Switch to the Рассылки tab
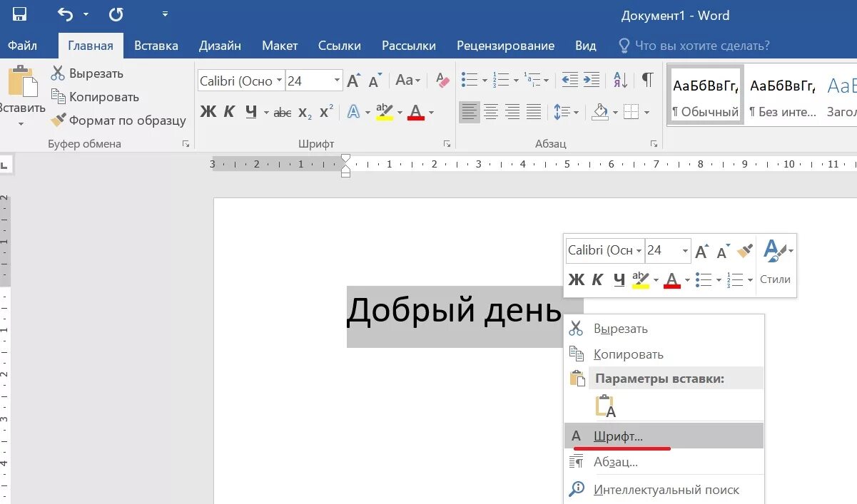 (409, 45)
